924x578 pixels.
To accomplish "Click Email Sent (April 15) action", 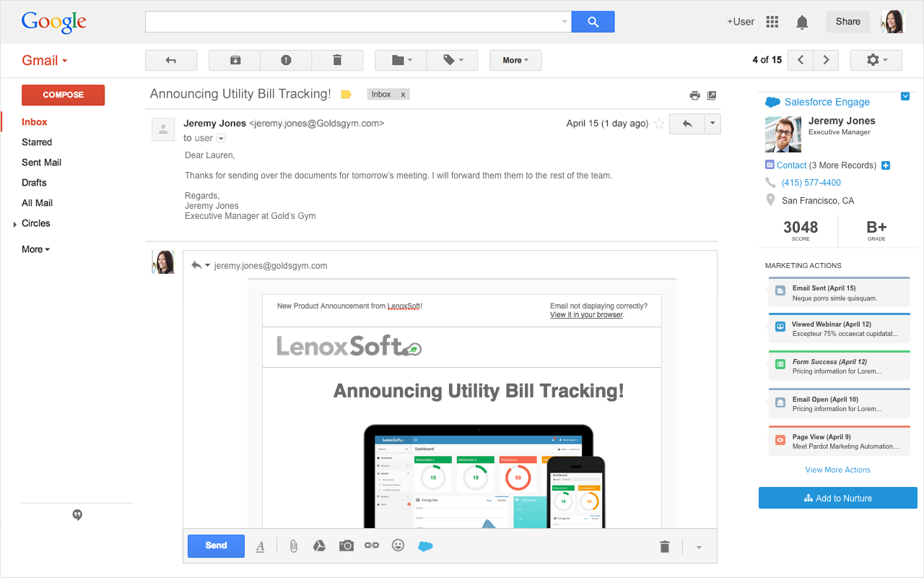I will click(x=839, y=293).
